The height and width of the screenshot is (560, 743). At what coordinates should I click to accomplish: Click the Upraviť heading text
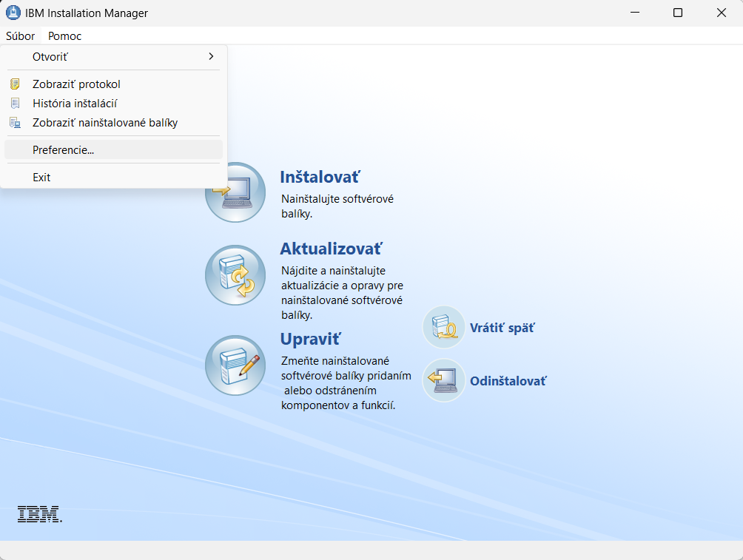coord(310,339)
